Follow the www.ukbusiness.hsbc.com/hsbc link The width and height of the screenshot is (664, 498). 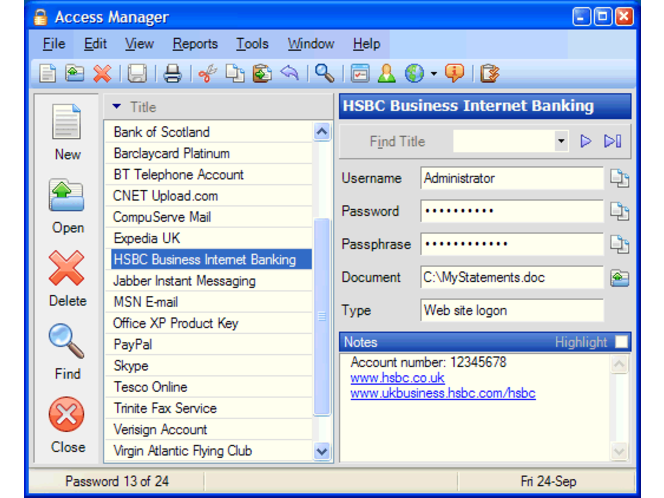point(443,393)
